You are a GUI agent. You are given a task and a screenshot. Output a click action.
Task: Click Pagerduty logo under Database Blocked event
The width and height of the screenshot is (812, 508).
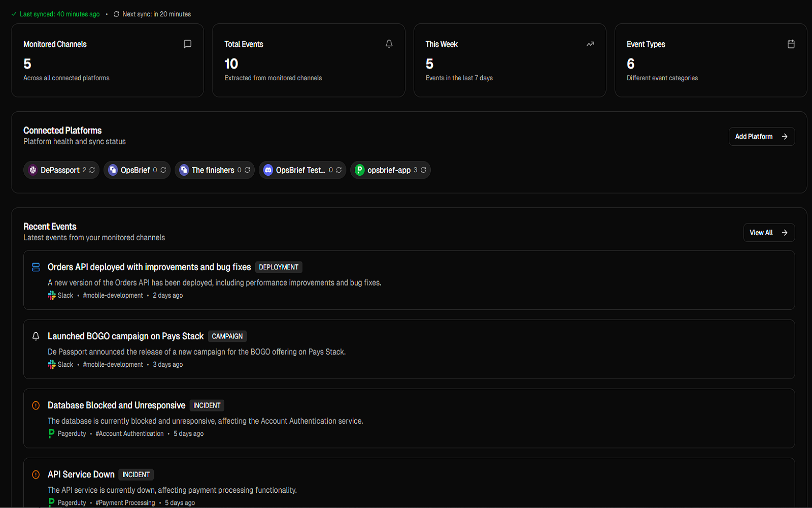(x=51, y=434)
